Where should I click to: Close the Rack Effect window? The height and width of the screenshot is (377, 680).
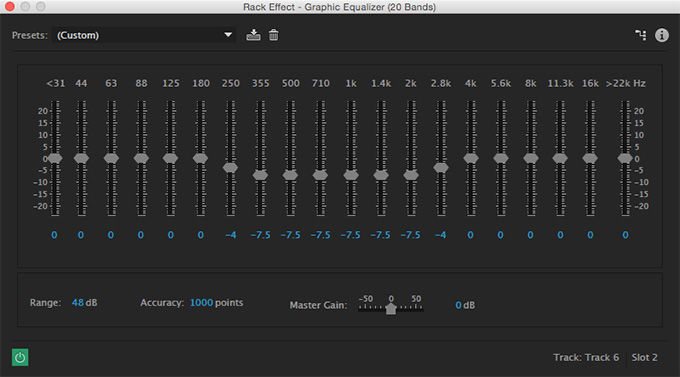[9, 7]
